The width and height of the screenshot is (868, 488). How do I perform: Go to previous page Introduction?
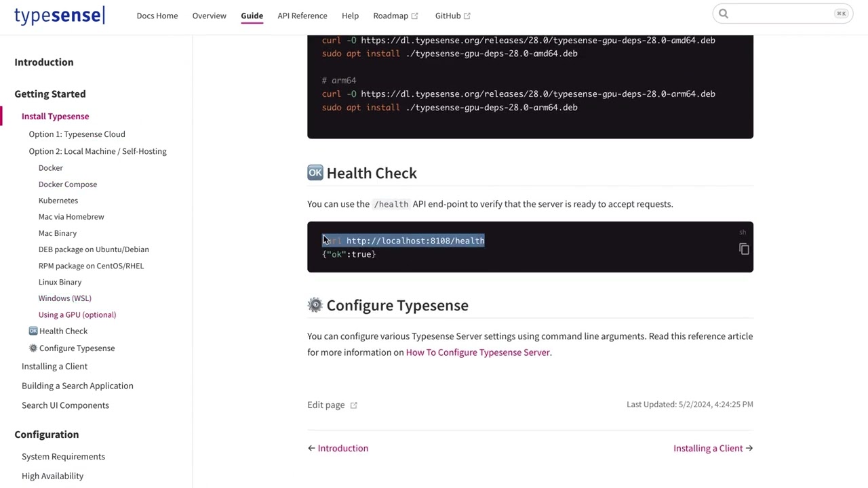click(x=338, y=448)
